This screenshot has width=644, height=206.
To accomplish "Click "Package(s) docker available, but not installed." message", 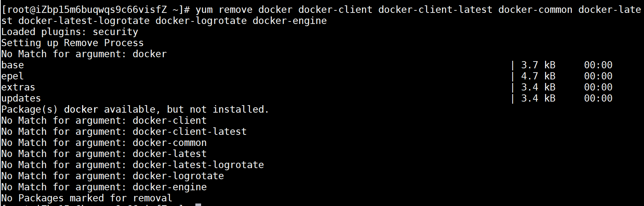I will 135,109.
